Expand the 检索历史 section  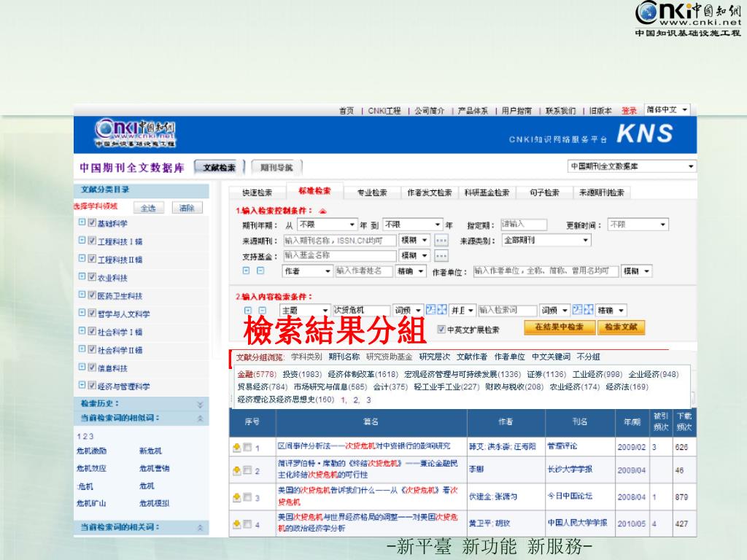tap(200, 404)
